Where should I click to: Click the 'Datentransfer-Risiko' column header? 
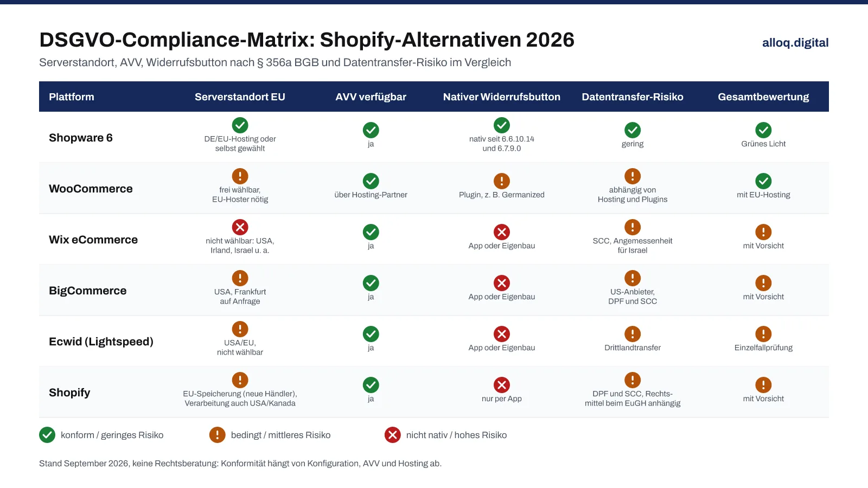coord(633,97)
